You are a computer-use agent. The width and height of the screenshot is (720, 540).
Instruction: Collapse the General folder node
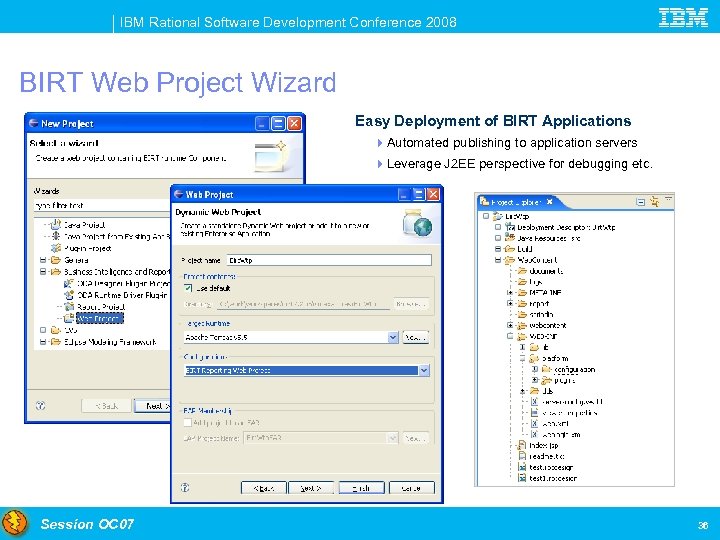(43, 260)
